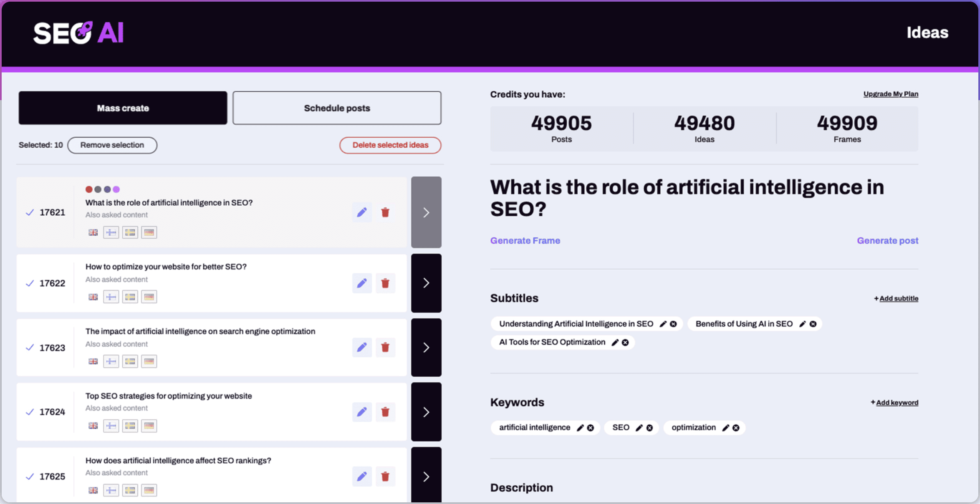The image size is (980, 504).
Task: Edit the 'AI Tools for SEO Optimization' subtitle
Action: [x=615, y=343]
